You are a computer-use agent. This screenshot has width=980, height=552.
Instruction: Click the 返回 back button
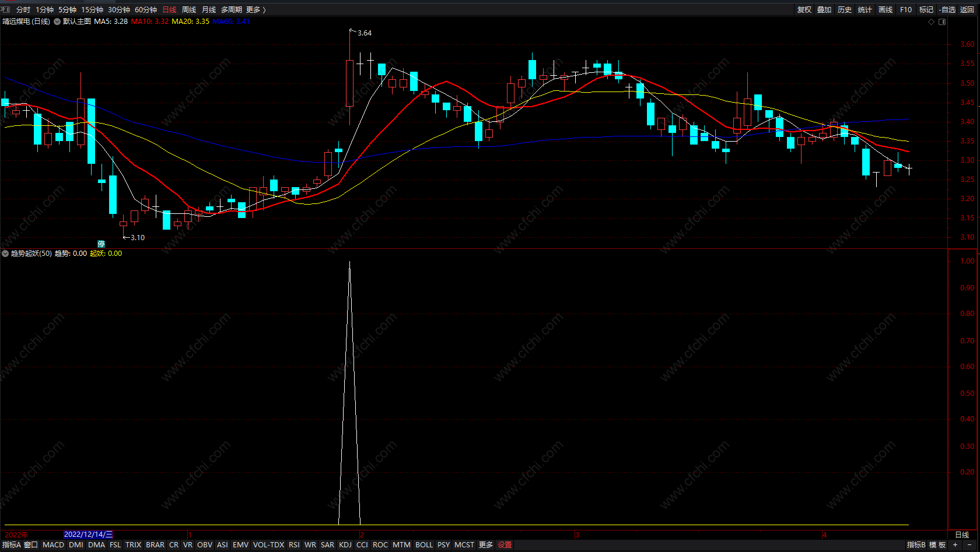tap(967, 9)
